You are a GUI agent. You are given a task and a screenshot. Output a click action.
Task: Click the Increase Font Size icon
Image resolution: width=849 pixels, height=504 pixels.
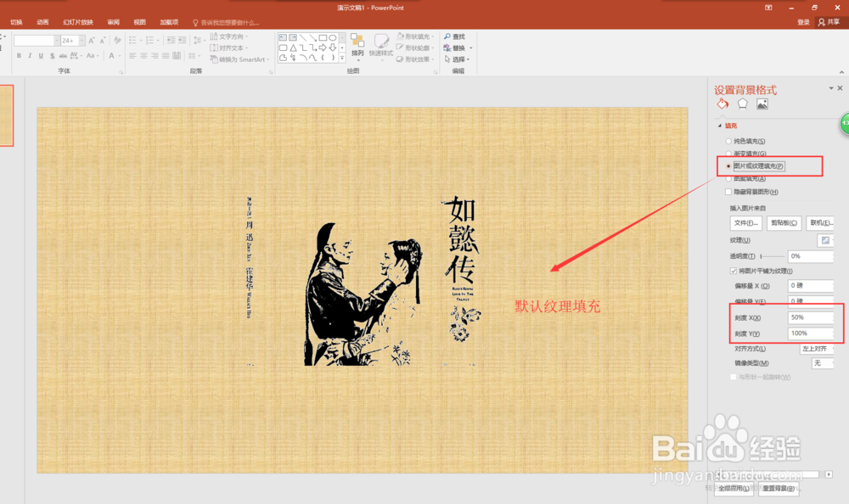coord(92,41)
